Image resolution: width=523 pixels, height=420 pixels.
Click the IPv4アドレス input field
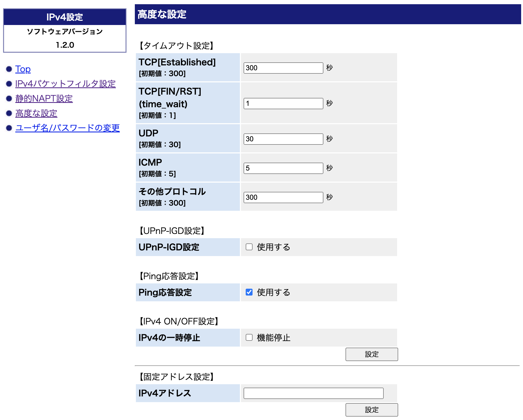[313, 393]
